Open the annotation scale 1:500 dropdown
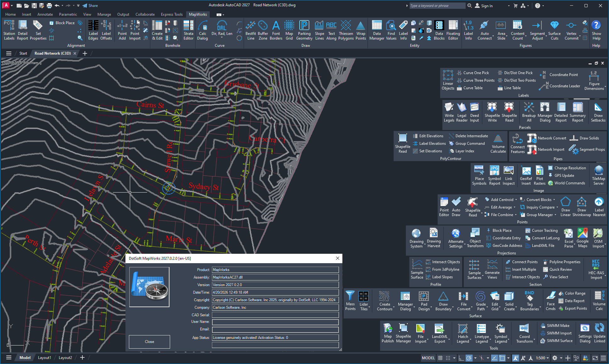The width and height of the screenshot is (609, 364). tap(542, 358)
